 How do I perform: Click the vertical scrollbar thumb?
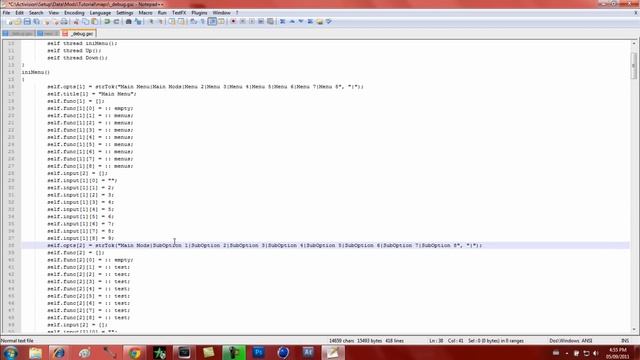[633, 65]
